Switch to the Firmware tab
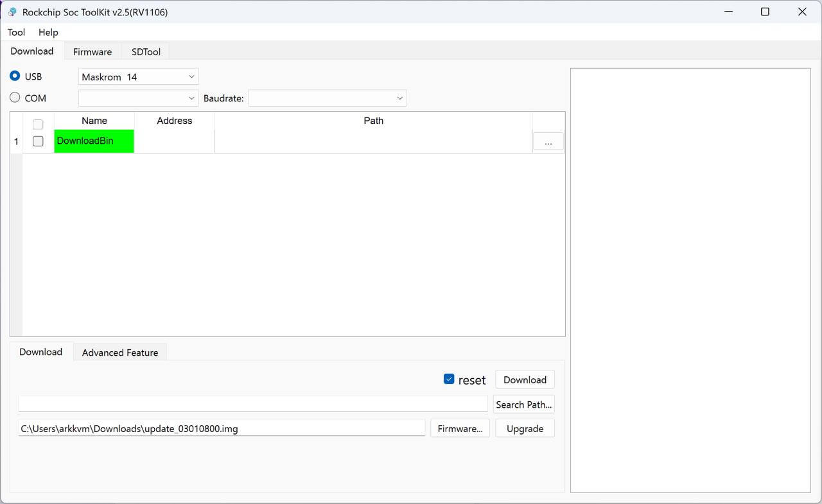 click(92, 52)
